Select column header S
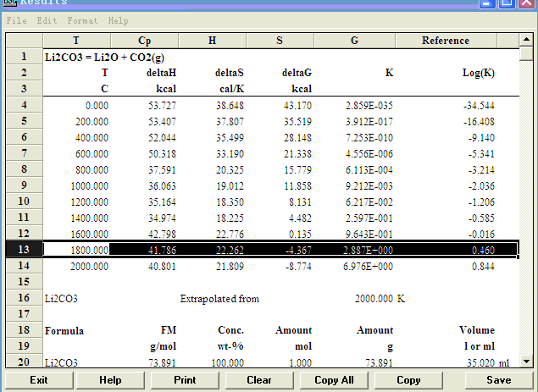 click(x=280, y=41)
